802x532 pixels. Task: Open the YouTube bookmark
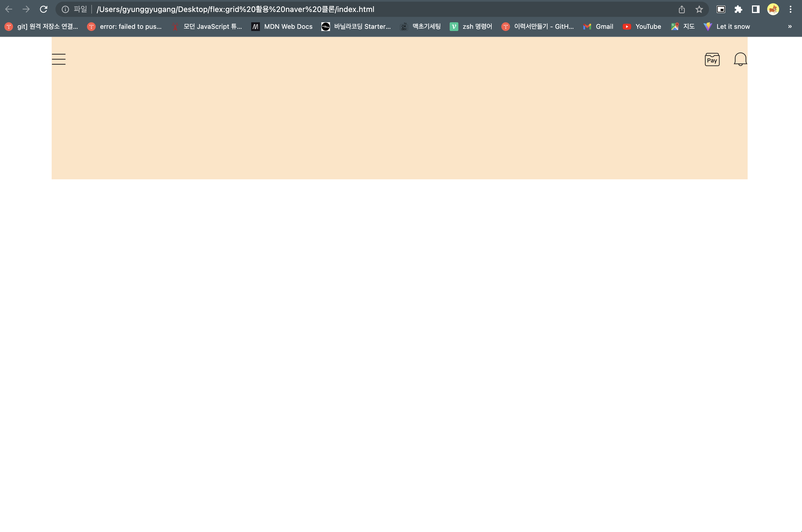642,26
